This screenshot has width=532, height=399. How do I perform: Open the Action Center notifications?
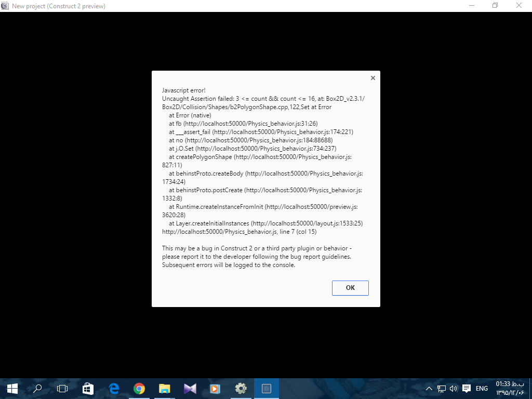pyautogui.click(x=467, y=389)
